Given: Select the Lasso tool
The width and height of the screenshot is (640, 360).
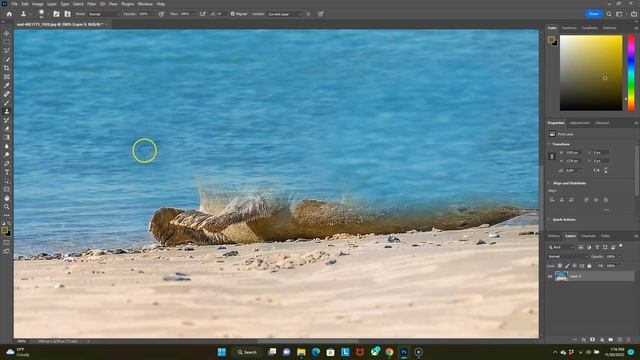Looking at the screenshot, I should [7, 50].
